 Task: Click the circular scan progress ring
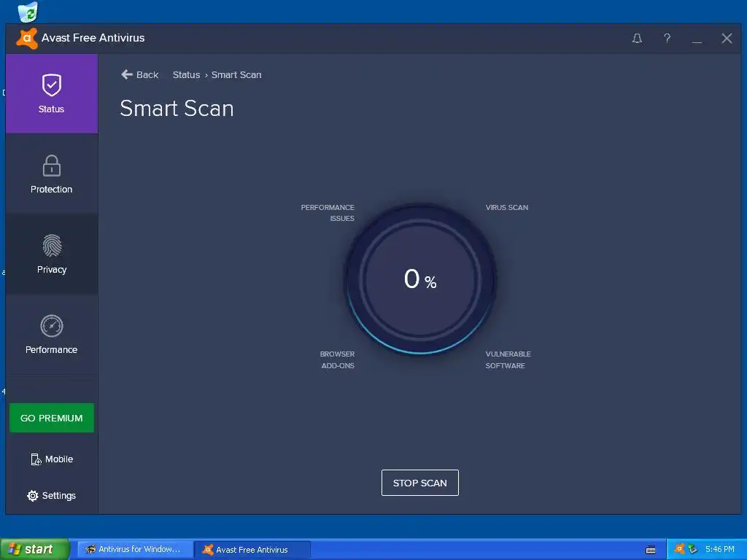(x=420, y=279)
